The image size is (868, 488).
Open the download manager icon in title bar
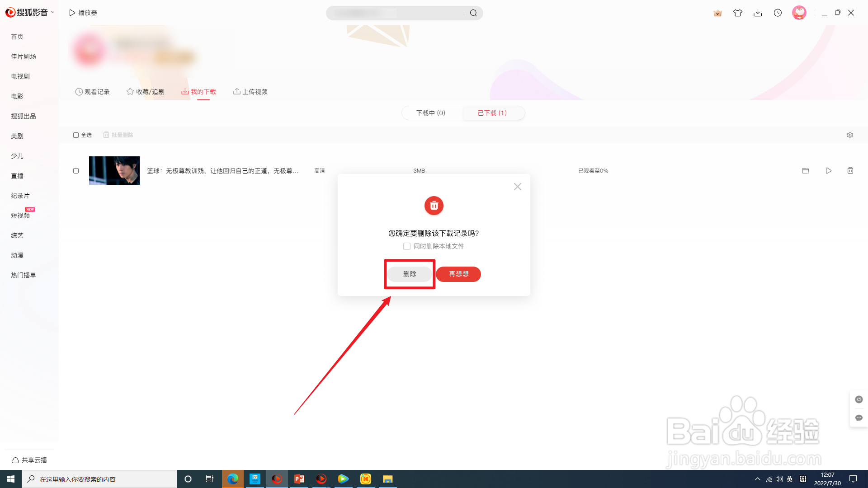click(758, 13)
